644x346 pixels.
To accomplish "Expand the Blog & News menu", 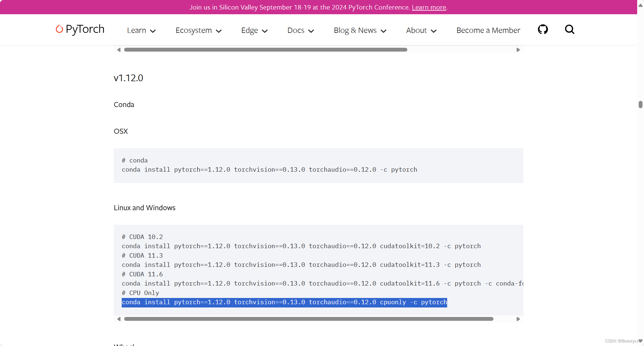I will click(x=360, y=30).
